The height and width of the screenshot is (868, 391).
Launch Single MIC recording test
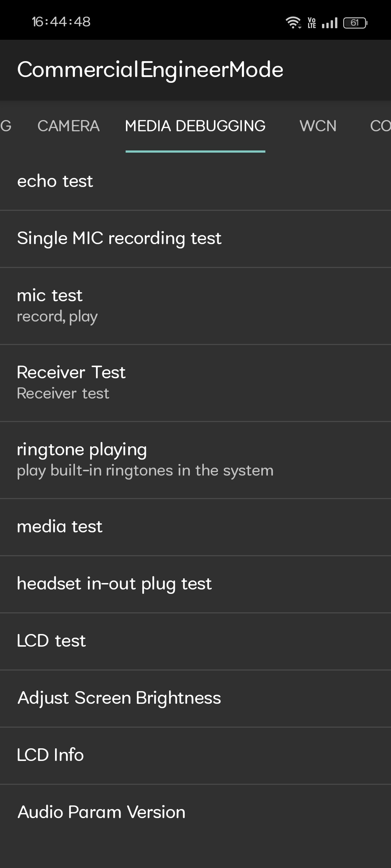pos(195,238)
